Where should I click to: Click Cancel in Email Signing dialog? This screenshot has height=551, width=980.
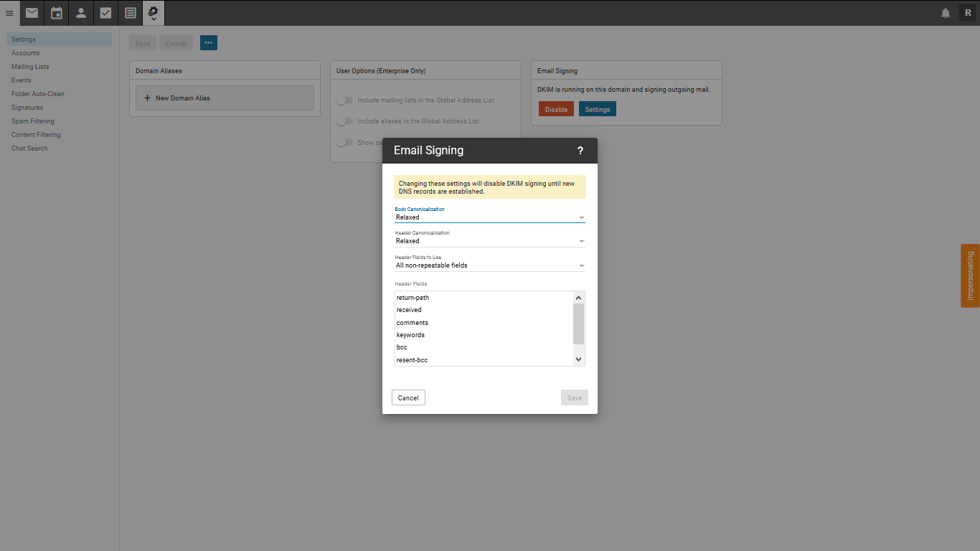(x=408, y=397)
